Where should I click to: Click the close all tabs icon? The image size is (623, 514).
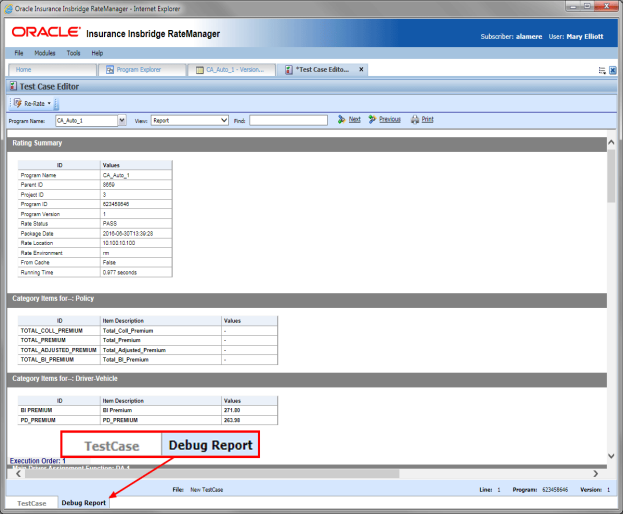[613, 70]
